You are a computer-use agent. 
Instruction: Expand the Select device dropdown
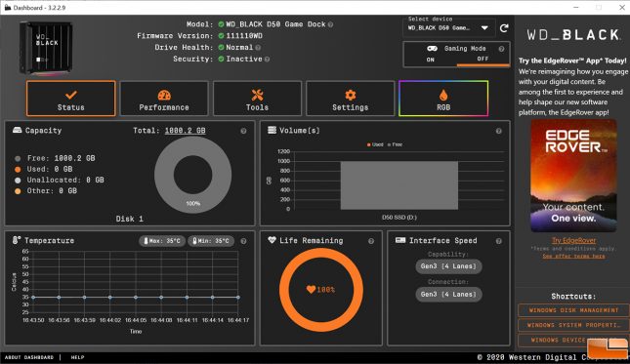point(449,27)
